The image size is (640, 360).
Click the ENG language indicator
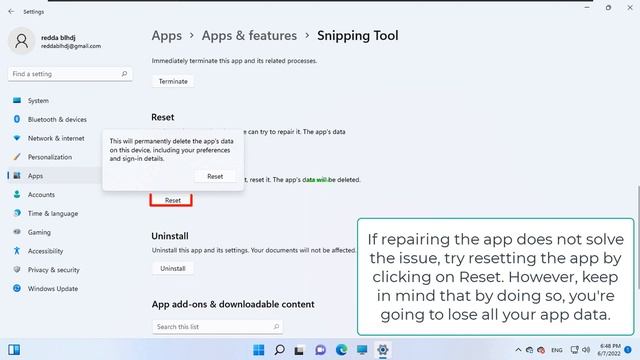coord(557,350)
